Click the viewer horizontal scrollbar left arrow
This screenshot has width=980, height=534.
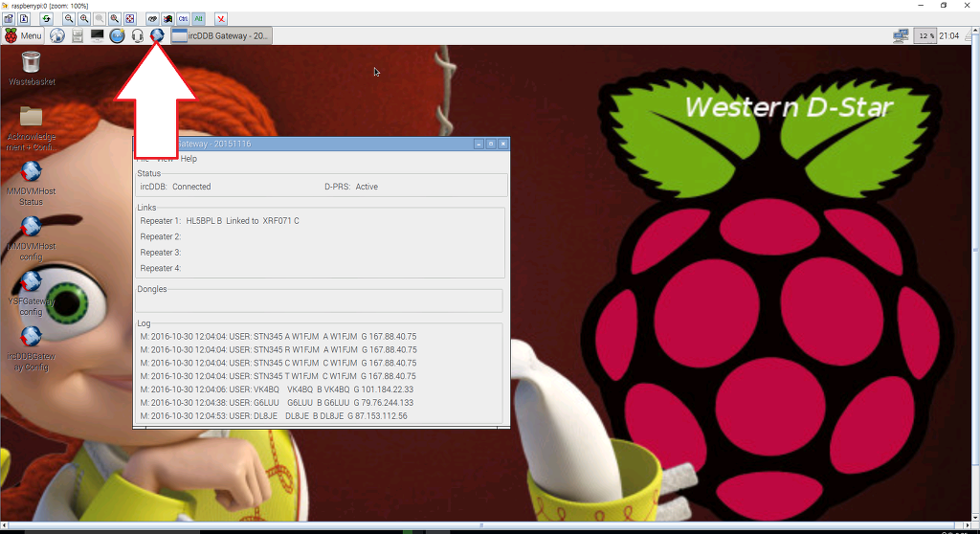[x=5, y=525]
